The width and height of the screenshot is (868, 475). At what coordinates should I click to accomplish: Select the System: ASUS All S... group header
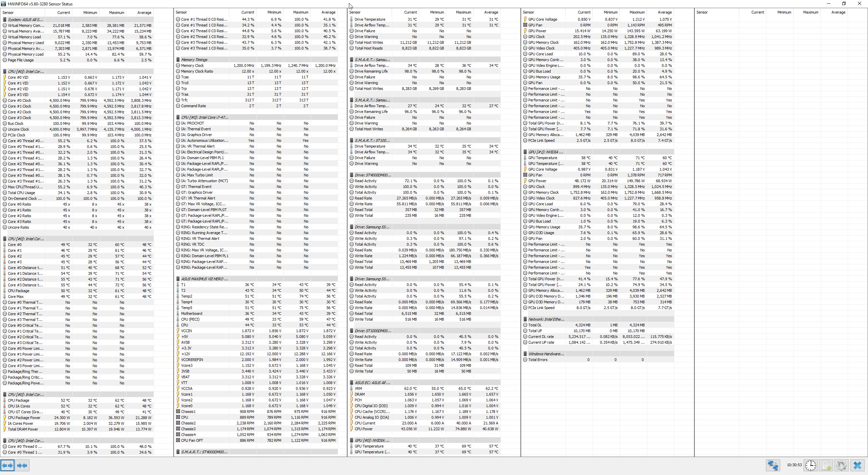tap(78, 20)
